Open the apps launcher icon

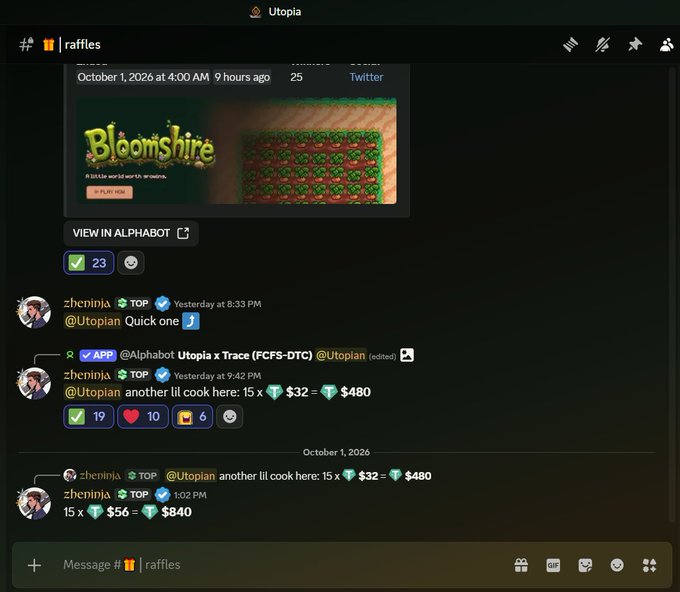tap(649, 565)
